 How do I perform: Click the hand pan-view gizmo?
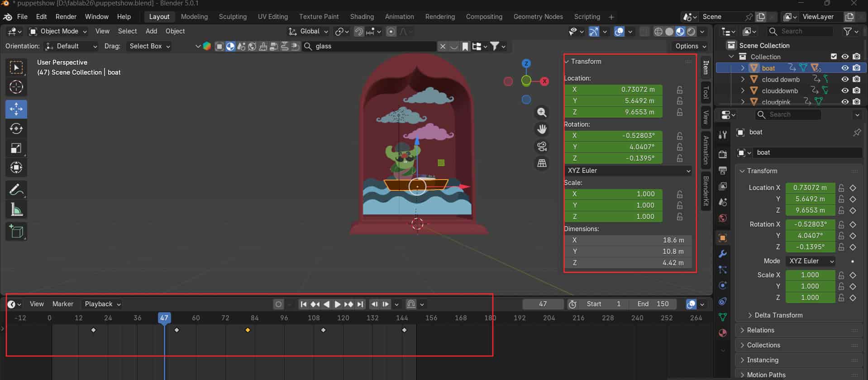542,129
